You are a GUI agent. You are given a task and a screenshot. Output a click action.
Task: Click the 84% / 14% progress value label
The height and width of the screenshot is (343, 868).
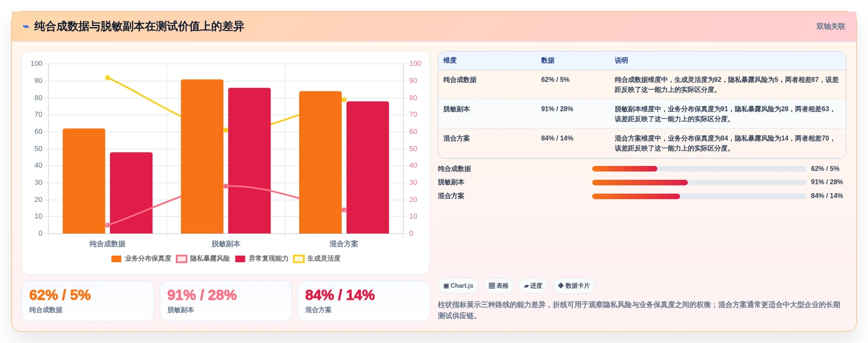(x=827, y=196)
